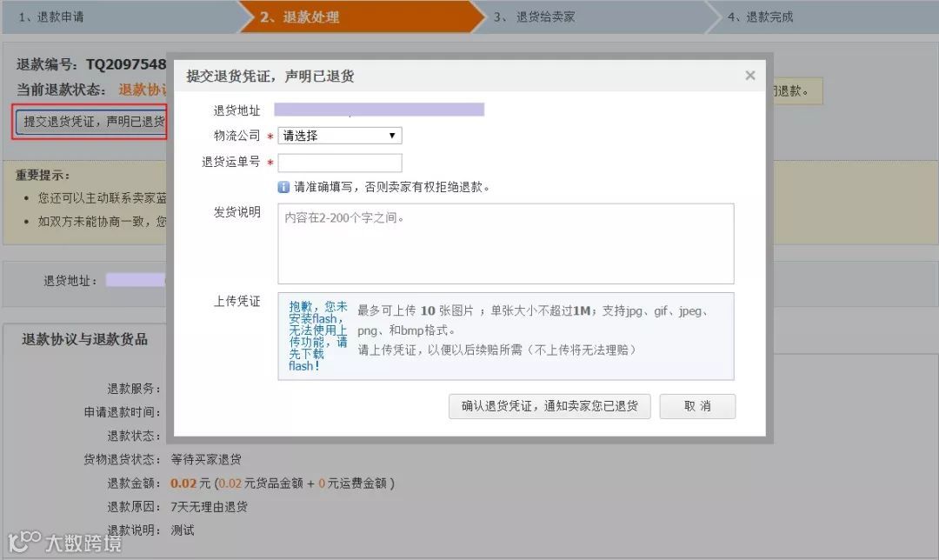Click the 退货运单号 input field
Image resolution: width=939 pixels, height=560 pixels.
pyautogui.click(x=340, y=163)
